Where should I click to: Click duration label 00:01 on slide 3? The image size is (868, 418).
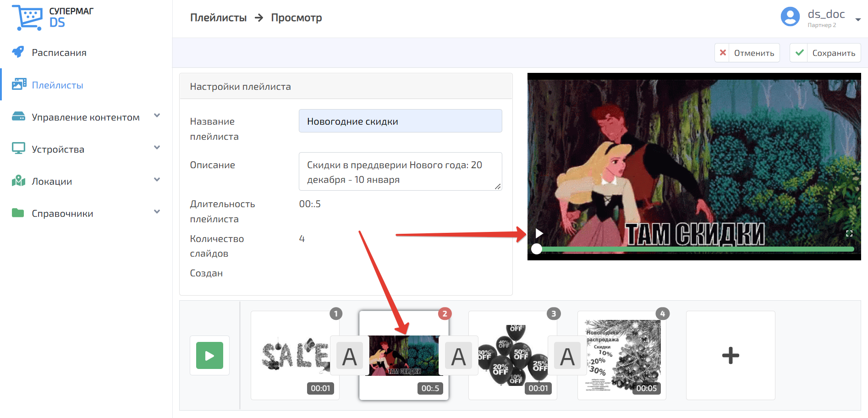click(538, 388)
